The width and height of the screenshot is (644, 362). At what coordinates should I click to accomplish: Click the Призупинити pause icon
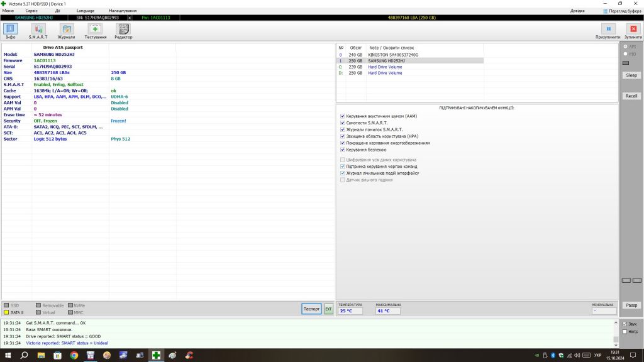pyautogui.click(x=608, y=29)
